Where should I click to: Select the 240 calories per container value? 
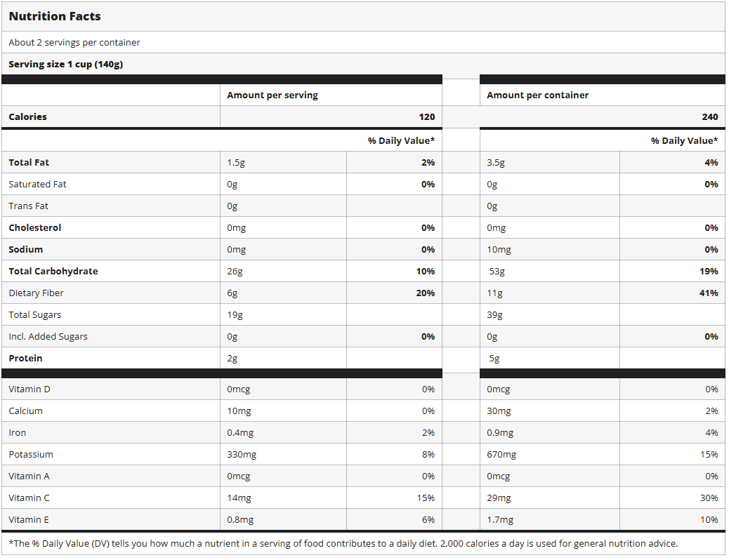(709, 117)
